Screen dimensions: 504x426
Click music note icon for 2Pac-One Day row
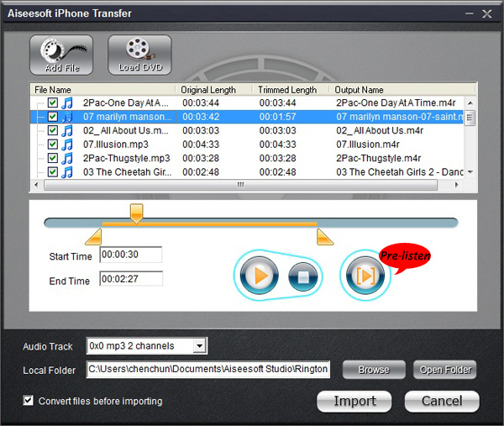pos(67,103)
